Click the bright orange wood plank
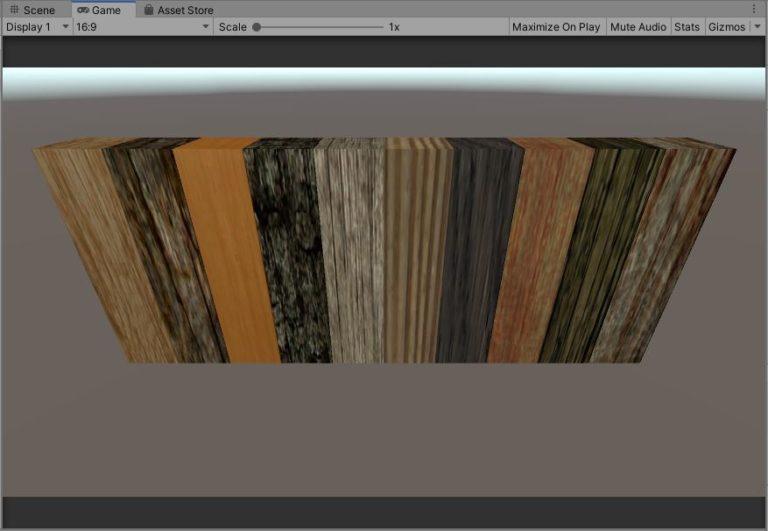The image size is (768, 531). tap(228, 250)
